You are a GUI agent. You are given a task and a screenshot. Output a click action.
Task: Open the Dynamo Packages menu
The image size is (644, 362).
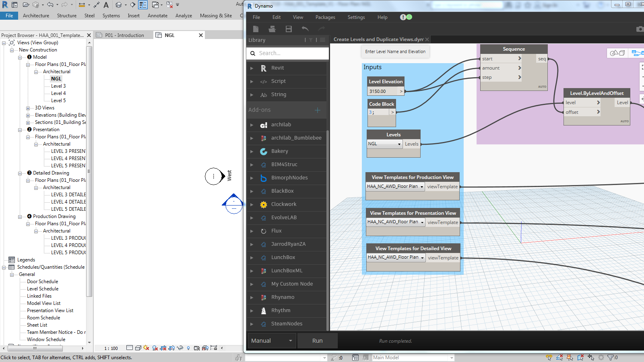pyautogui.click(x=325, y=17)
